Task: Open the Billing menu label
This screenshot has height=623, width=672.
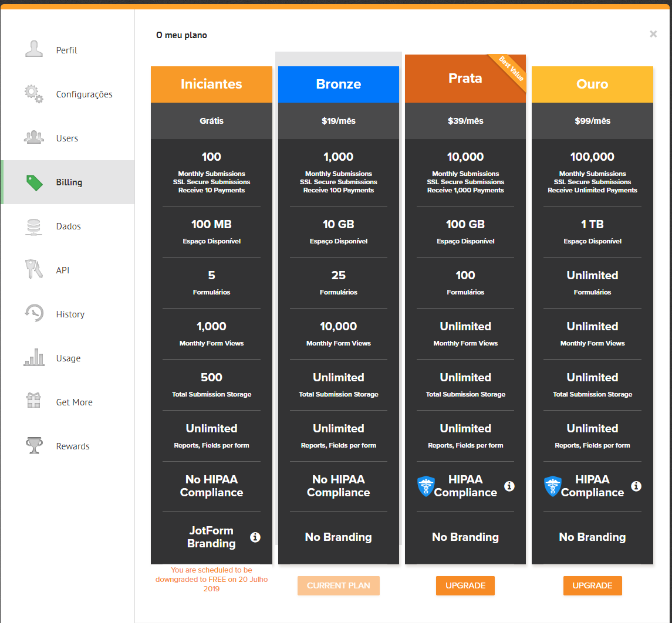Action: 69,182
